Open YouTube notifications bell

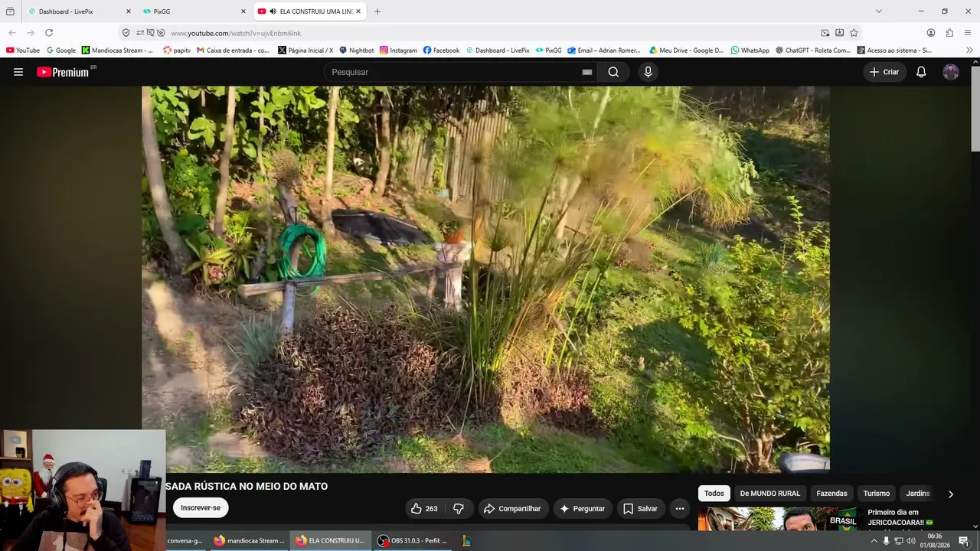921,72
